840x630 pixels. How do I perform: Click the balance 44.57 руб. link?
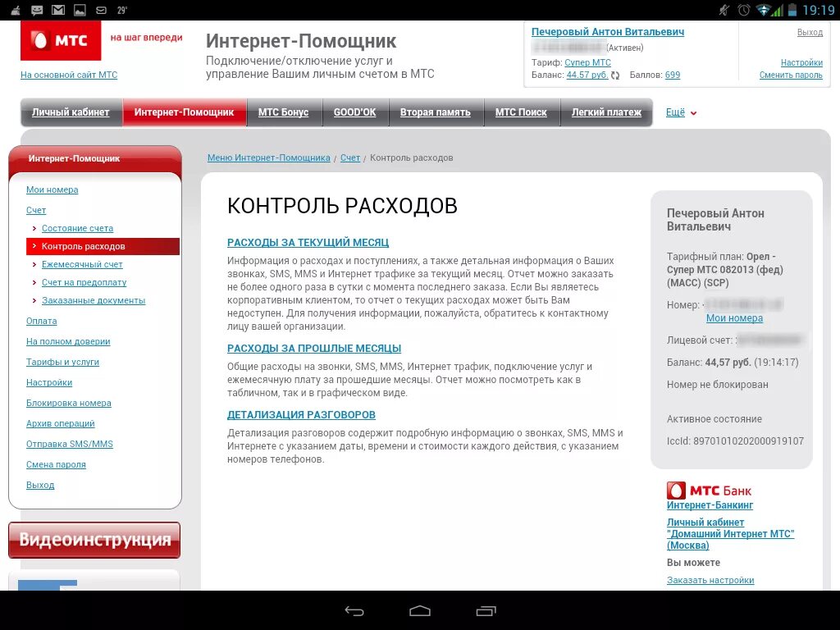(x=587, y=75)
